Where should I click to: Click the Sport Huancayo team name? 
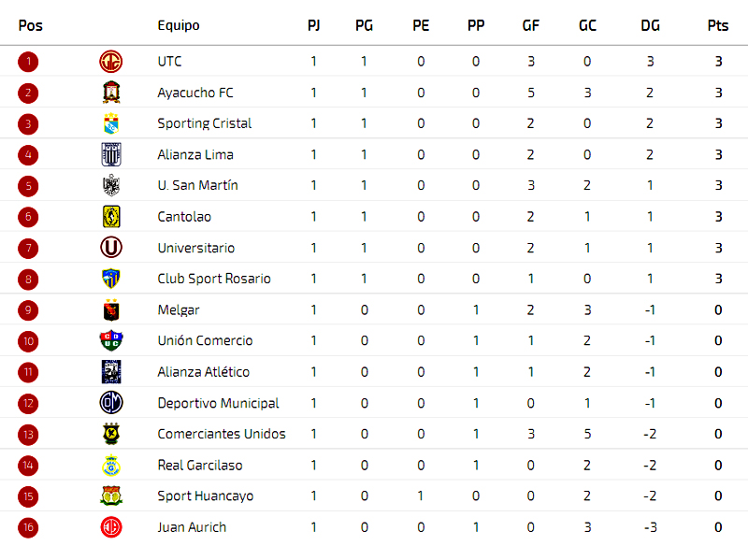tap(205, 496)
